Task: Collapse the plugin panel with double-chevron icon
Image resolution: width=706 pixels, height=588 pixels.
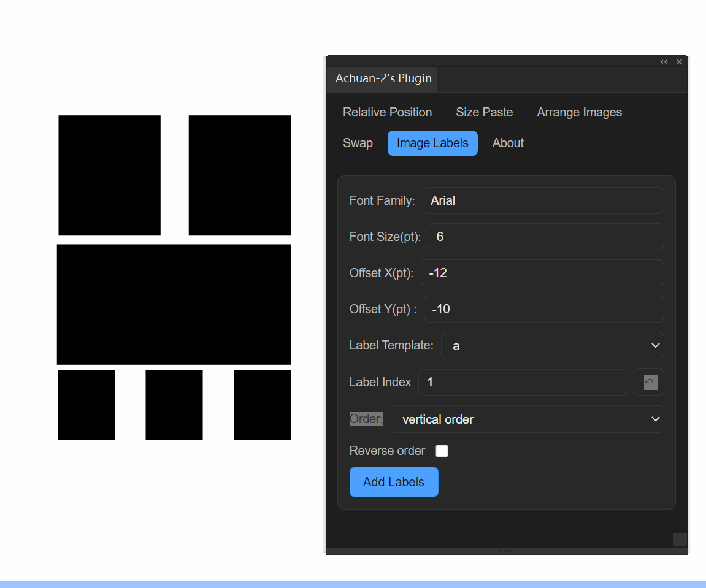Action: (664, 62)
